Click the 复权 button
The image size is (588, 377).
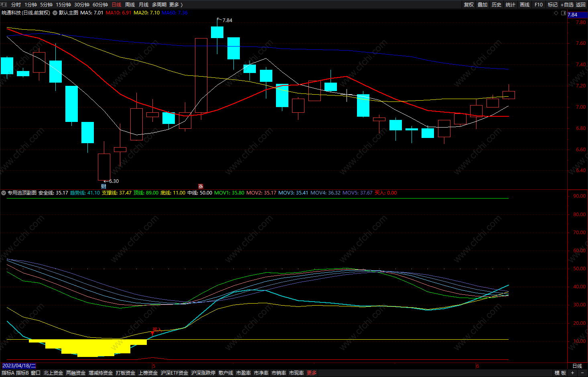coord(469,5)
